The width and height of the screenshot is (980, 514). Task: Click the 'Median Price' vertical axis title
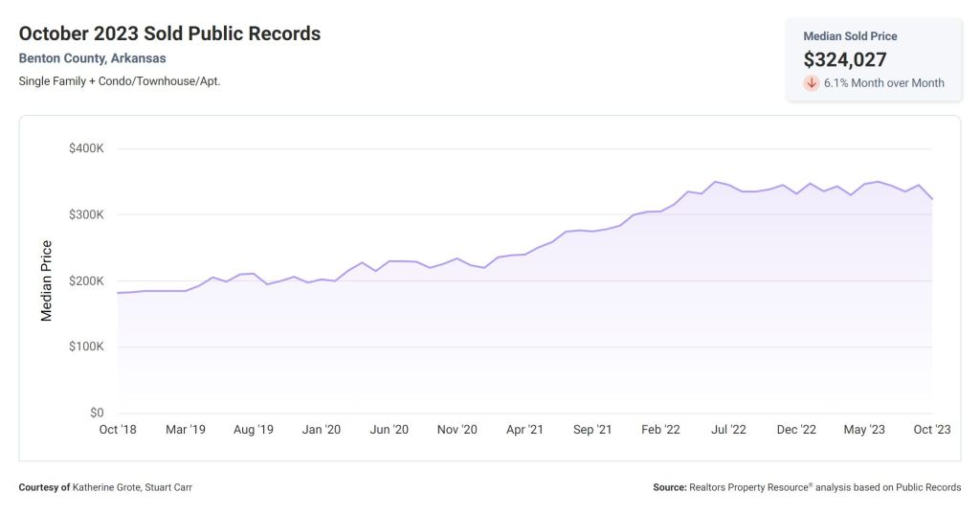[46, 280]
